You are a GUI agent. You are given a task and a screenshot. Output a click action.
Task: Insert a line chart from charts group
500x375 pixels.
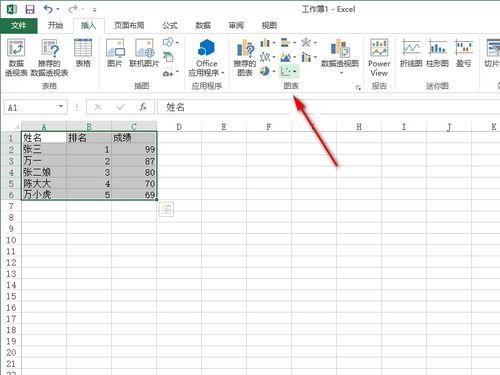pyautogui.click(x=265, y=57)
